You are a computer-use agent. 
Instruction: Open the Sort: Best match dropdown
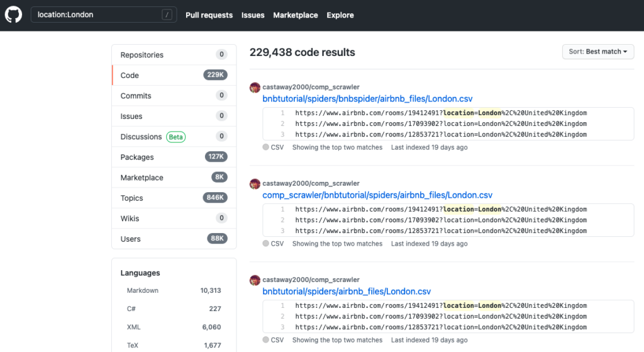coord(597,52)
